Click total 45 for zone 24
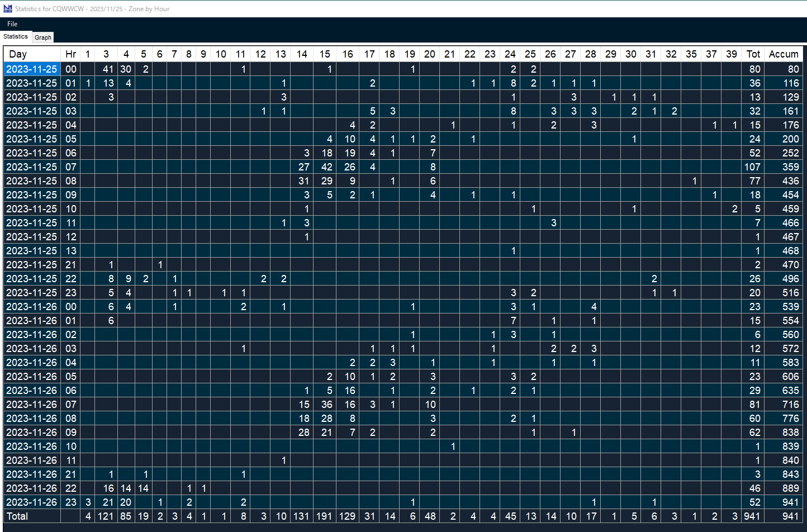807x532 pixels. click(510, 516)
